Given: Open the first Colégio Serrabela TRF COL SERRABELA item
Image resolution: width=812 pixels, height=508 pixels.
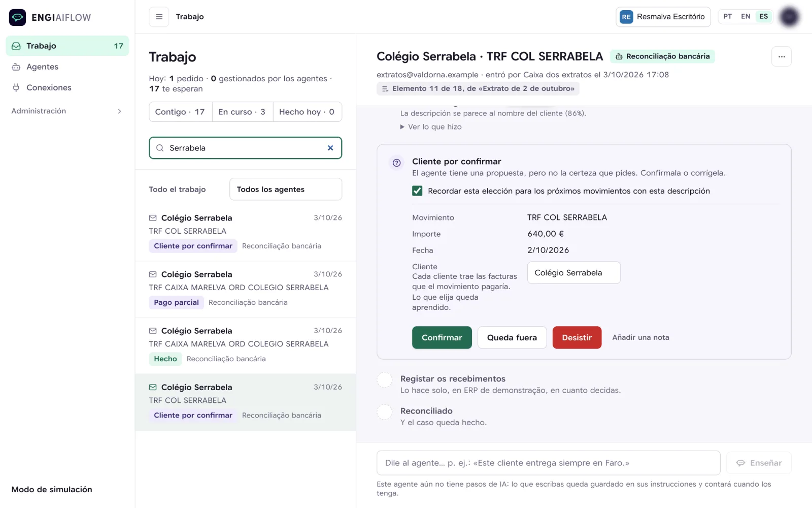Looking at the screenshot, I should (x=245, y=233).
